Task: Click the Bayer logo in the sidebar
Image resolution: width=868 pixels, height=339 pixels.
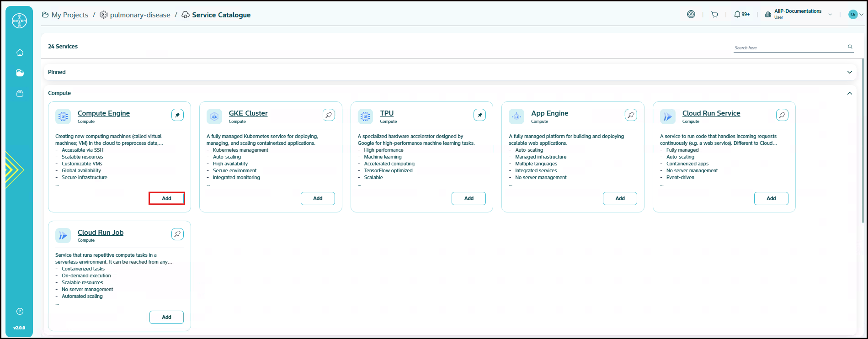Action: (x=19, y=21)
